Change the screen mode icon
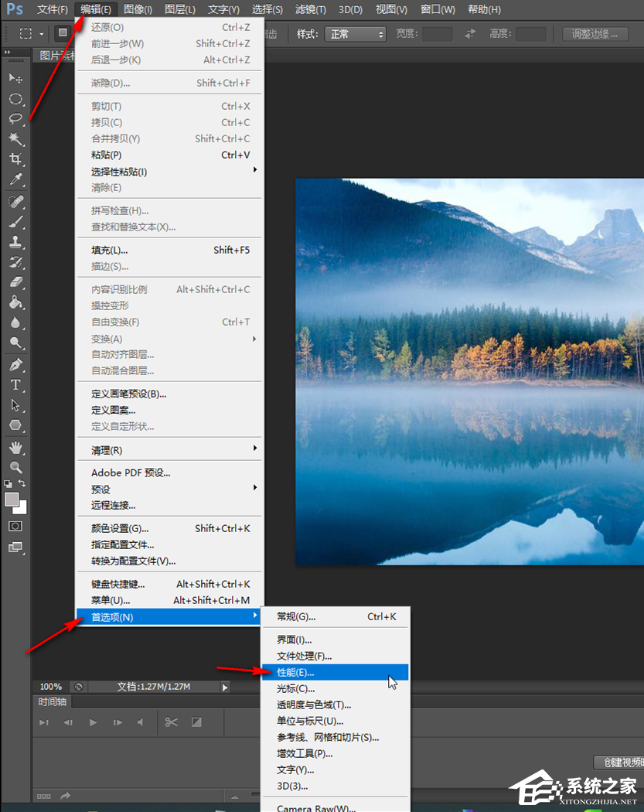Screen dimensions: 644x812 coord(15,547)
